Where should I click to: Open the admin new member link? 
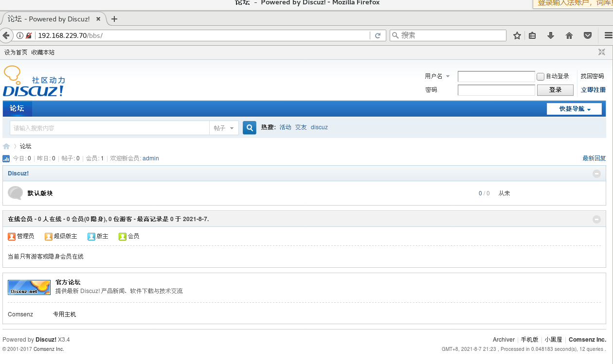click(x=151, y=158)
